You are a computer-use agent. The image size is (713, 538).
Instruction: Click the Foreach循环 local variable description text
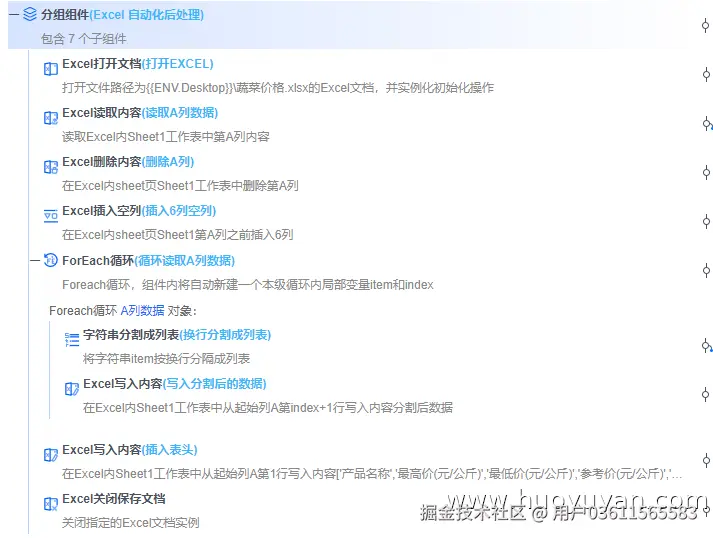pos(248,285)
